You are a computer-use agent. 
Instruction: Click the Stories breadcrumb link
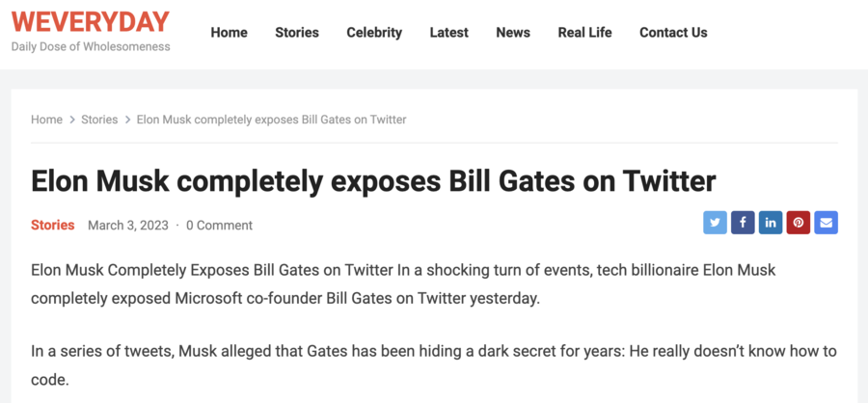(x=99, y=120)
